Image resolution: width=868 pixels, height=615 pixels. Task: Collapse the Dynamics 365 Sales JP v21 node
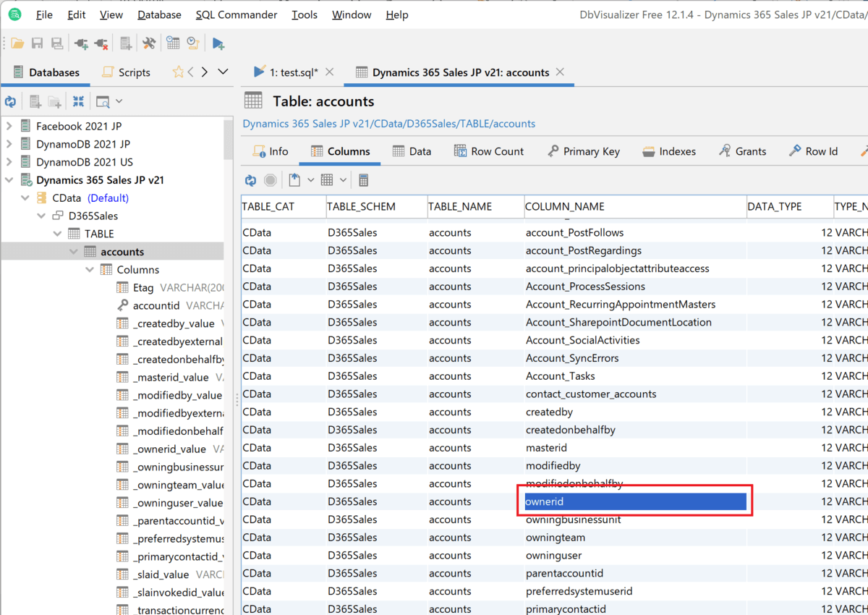tap(9, 180)
